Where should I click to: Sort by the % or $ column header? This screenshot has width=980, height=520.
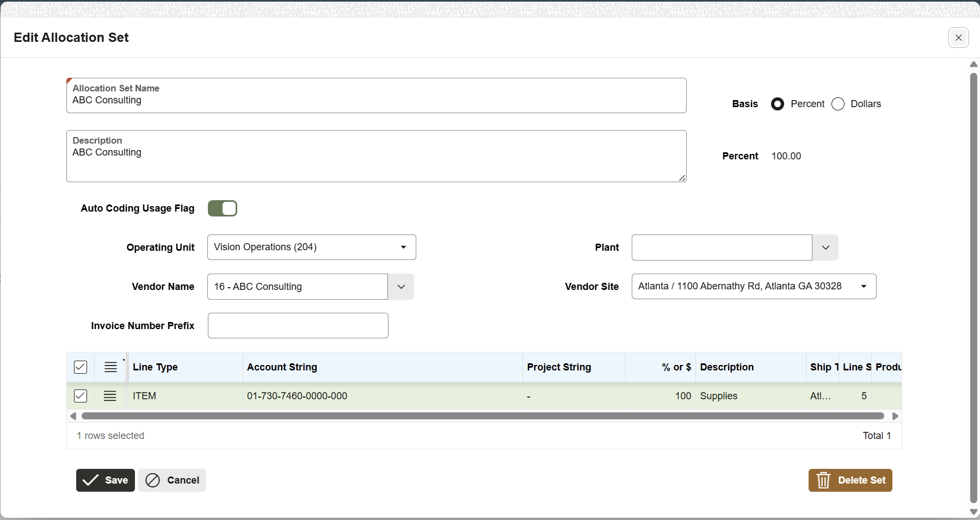pyautogui.click(x=661, y=367)
